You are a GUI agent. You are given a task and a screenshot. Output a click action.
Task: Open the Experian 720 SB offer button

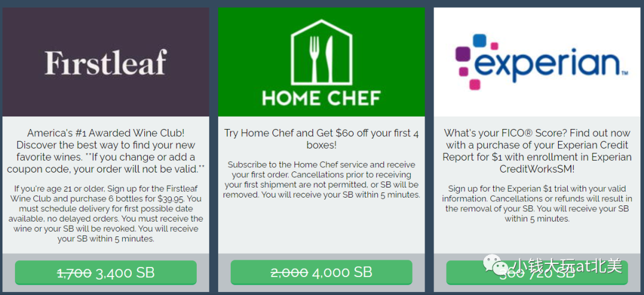pyautogui.click(x=537, y=272)
